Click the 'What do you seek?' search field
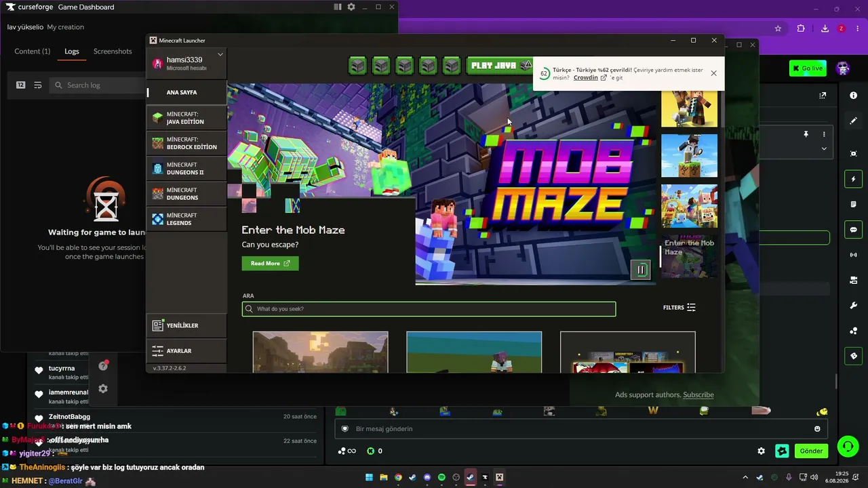Viewport: 868px width, 488px height. [429, 309]
